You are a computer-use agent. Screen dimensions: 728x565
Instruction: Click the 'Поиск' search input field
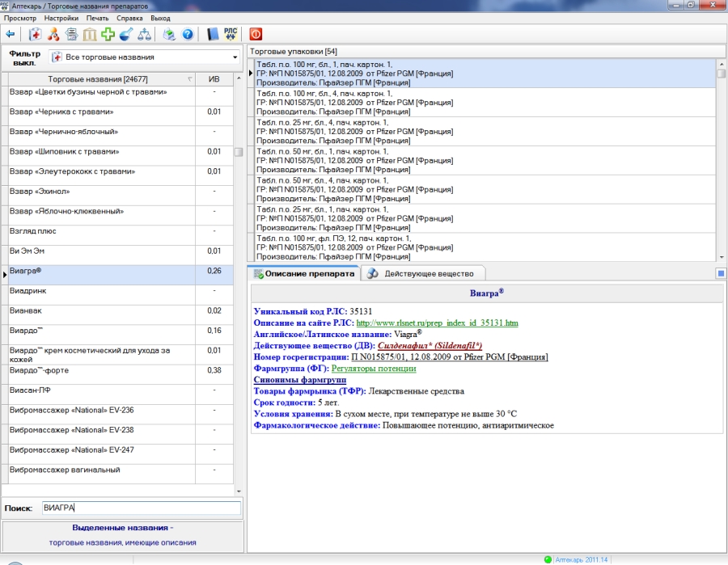click(x=141, y=508)
